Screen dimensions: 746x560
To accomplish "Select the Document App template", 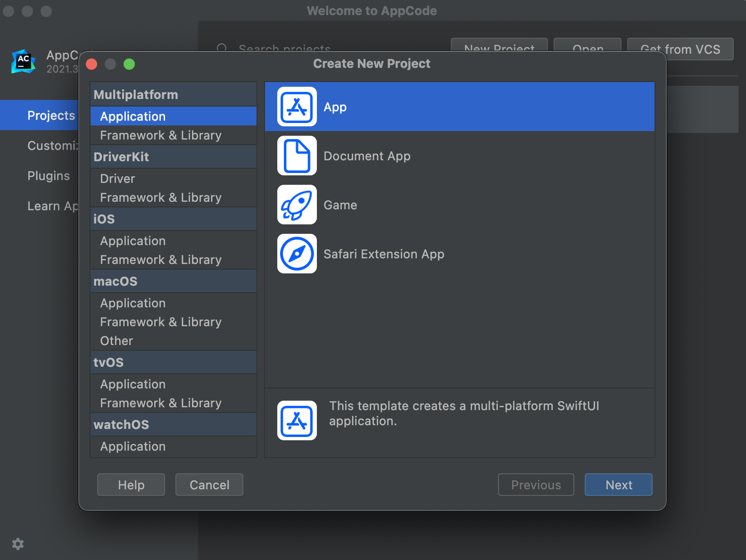I will coord(460,156).
